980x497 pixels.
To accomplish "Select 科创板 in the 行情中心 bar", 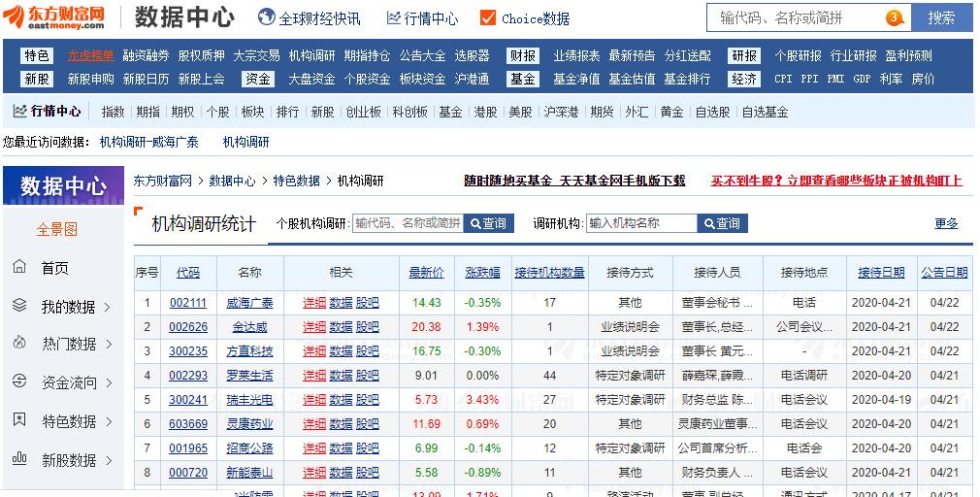I will pos(410,112).
